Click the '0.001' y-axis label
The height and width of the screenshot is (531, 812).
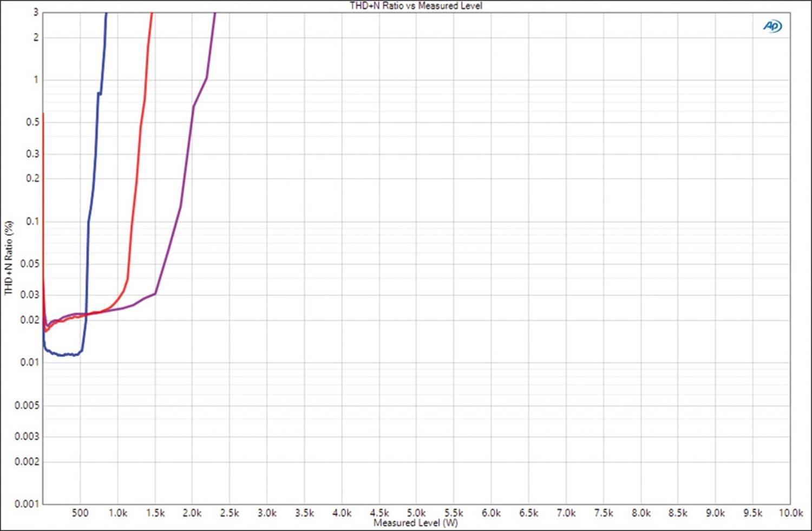(x=27, y=504)
